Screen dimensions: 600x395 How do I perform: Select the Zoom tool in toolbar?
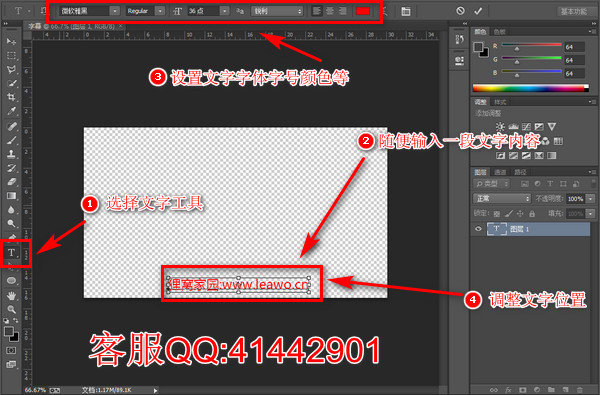(11, 309)
